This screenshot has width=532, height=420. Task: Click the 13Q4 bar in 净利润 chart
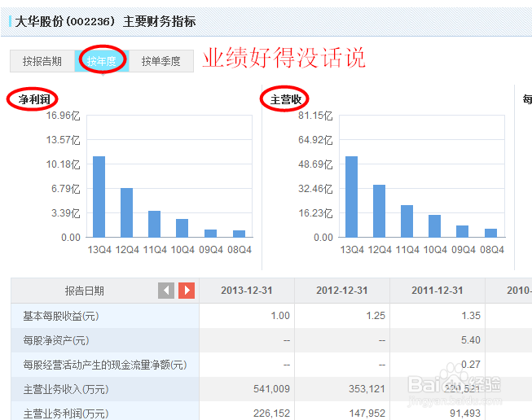(99, 197)
